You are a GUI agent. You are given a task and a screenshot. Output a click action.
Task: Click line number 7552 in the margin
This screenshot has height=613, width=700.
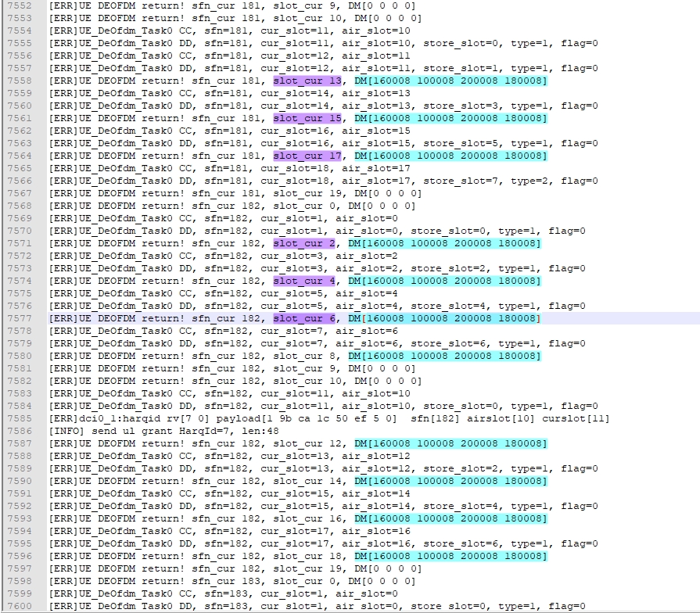point(19,5)
